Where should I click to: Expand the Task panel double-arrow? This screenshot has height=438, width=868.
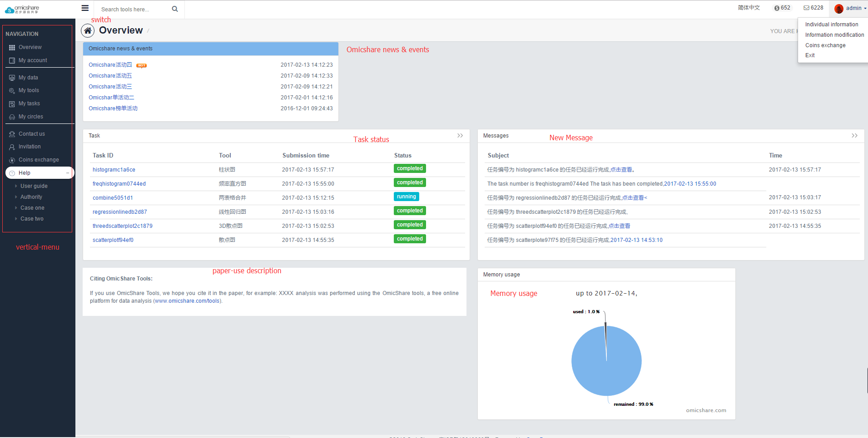(460, 136)
